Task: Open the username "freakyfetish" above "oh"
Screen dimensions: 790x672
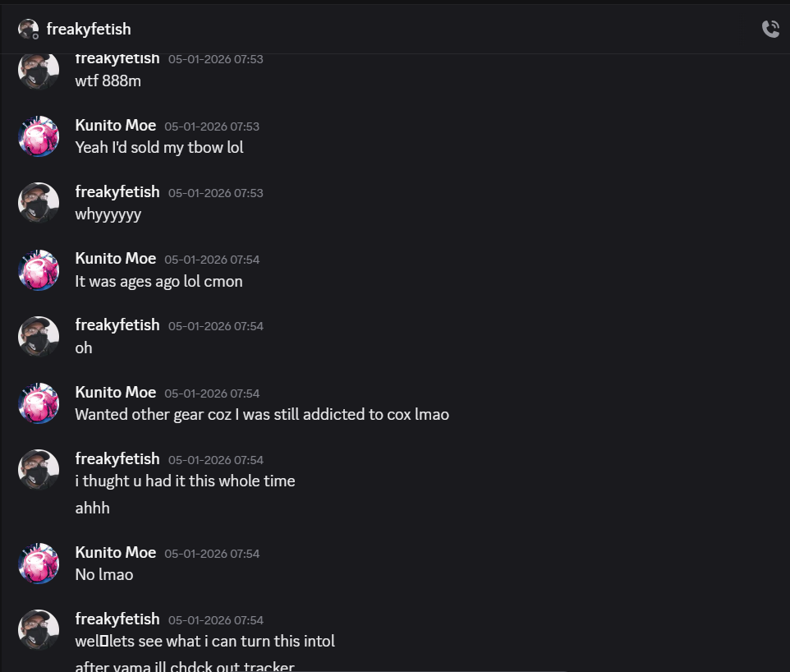Action: [117, 324]
